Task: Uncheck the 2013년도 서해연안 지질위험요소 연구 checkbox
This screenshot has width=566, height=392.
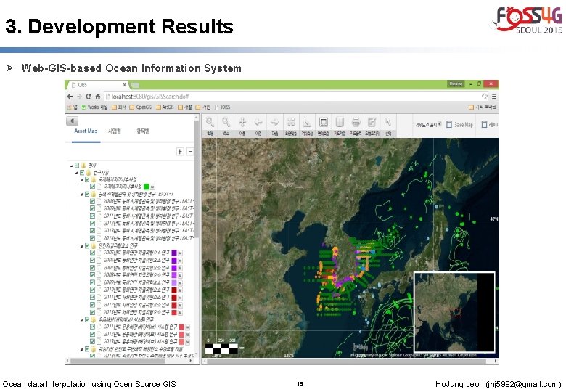Action: 92,312
